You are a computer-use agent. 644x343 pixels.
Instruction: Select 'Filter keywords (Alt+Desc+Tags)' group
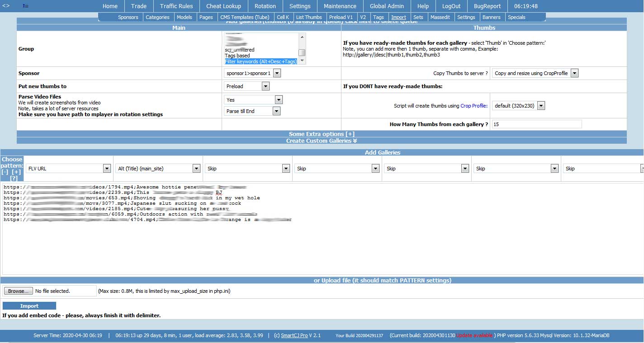(261, 61)
